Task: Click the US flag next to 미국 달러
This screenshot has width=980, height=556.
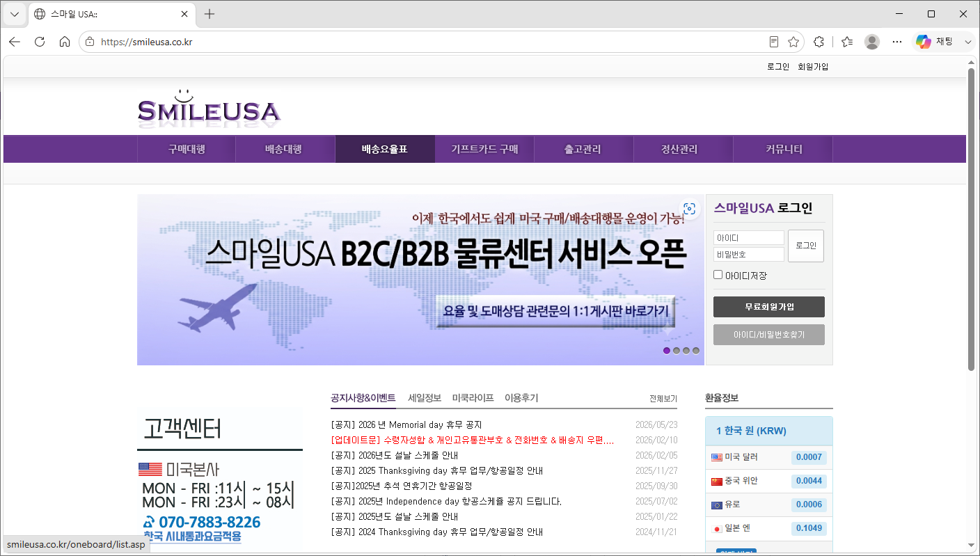Action: (717, 457)
